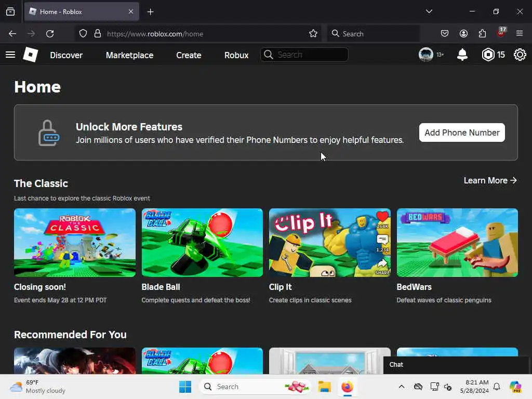Open the Windows notification bell in tray
This screenshot has height=399, width=532.
coord(497,387)
